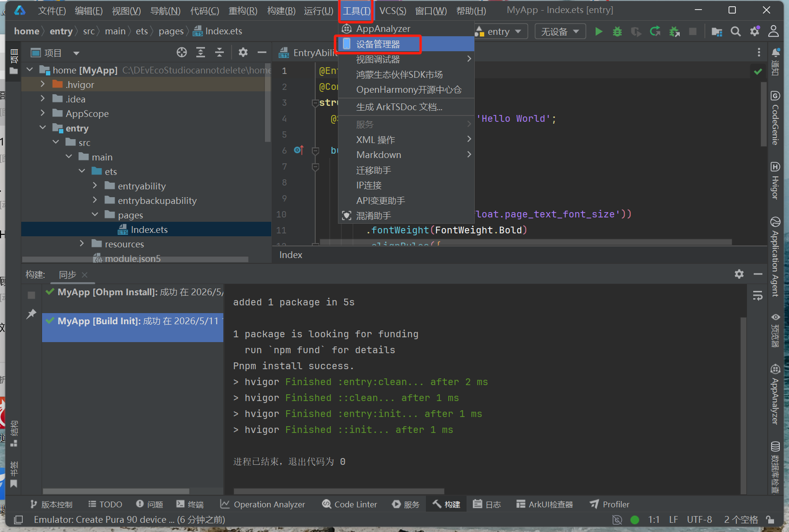
Task: Open the Code Linter tool window
Action: (350, 504)
